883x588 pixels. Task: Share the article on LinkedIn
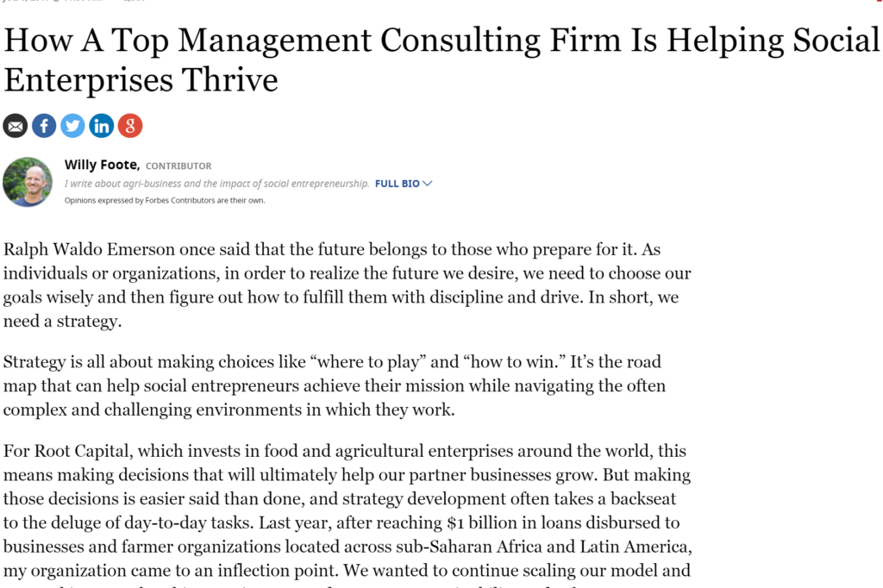pyautogui.click(x=102, y=126)
